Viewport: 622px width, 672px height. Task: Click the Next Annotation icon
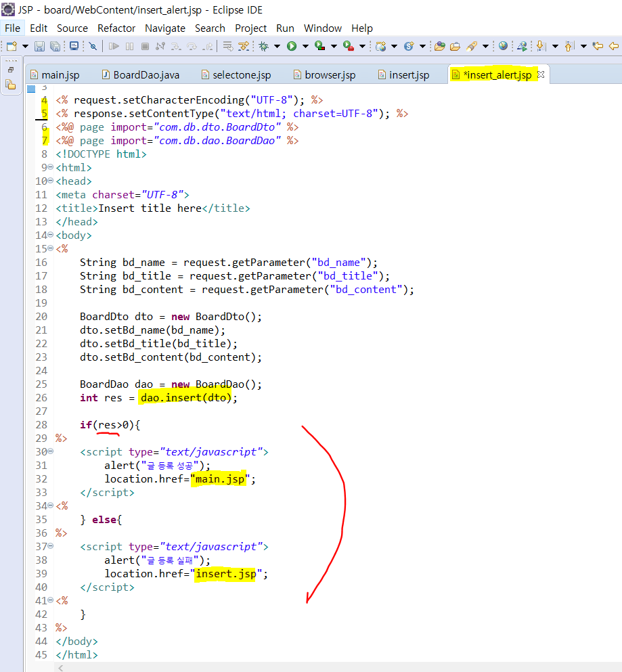pos(541,46)
